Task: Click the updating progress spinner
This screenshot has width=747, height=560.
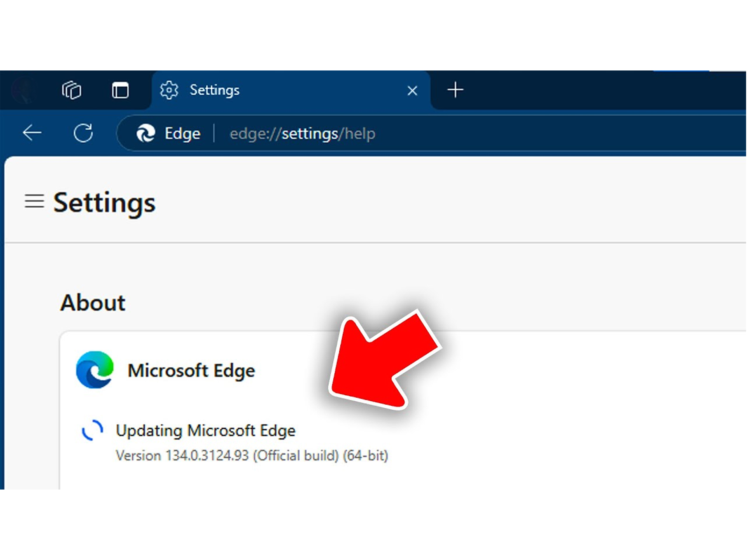Action: (x=92, y=430)
